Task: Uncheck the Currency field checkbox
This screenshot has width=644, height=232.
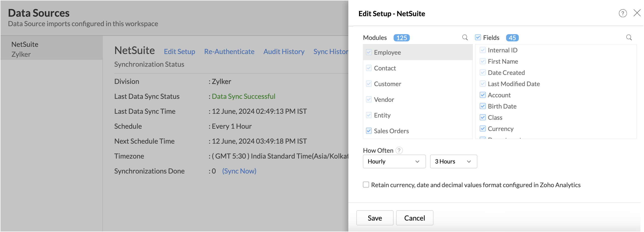Action: [x=483, y=128]
